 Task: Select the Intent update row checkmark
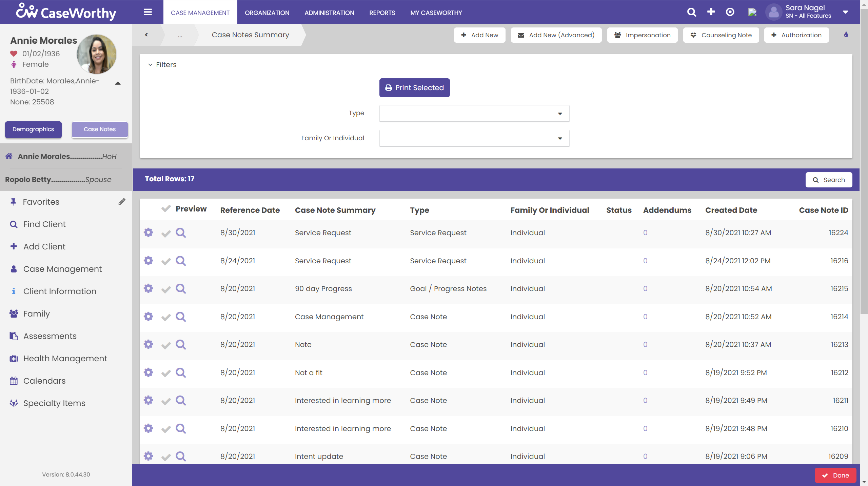tap(165, 456)
